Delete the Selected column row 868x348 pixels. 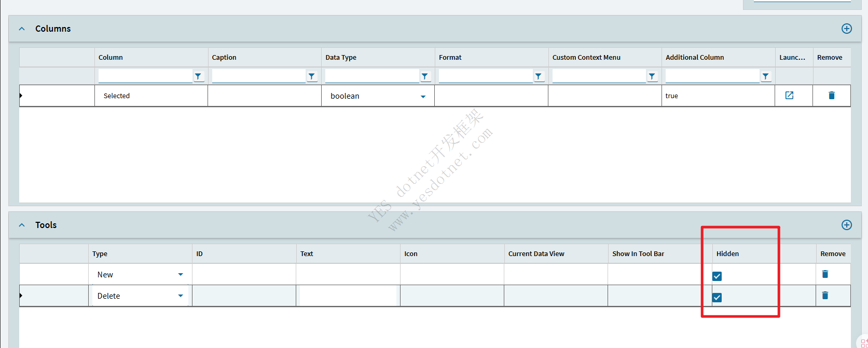point(831,96)
